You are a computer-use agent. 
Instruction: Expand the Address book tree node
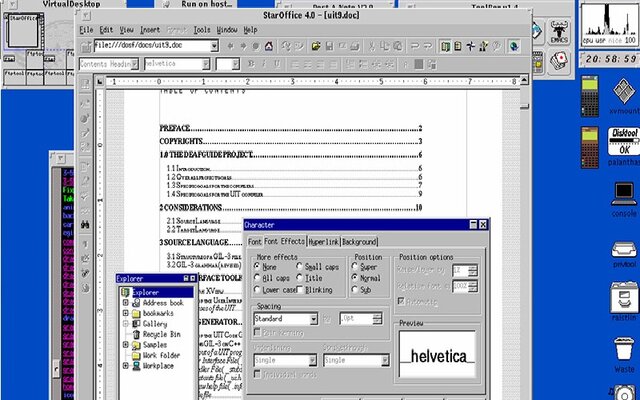tap(126, 303)
